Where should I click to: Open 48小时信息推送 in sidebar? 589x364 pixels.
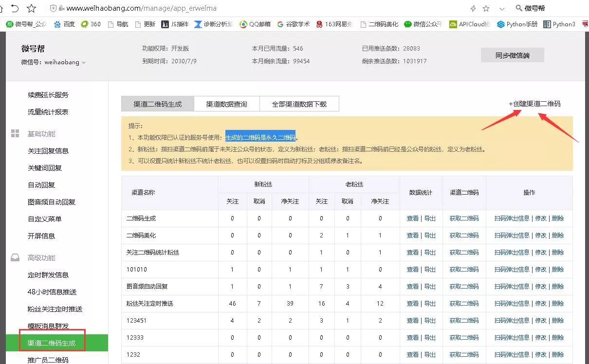(52, 292)
